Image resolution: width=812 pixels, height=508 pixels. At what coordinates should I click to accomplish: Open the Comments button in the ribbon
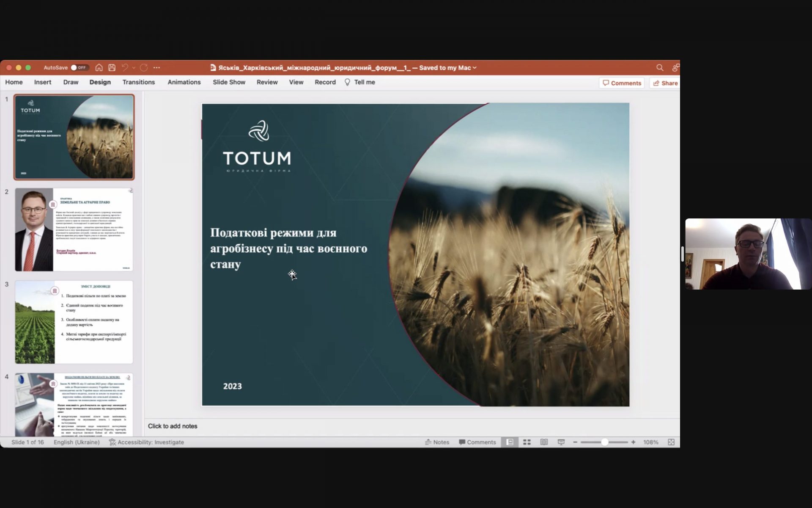(x=621, y=83)
